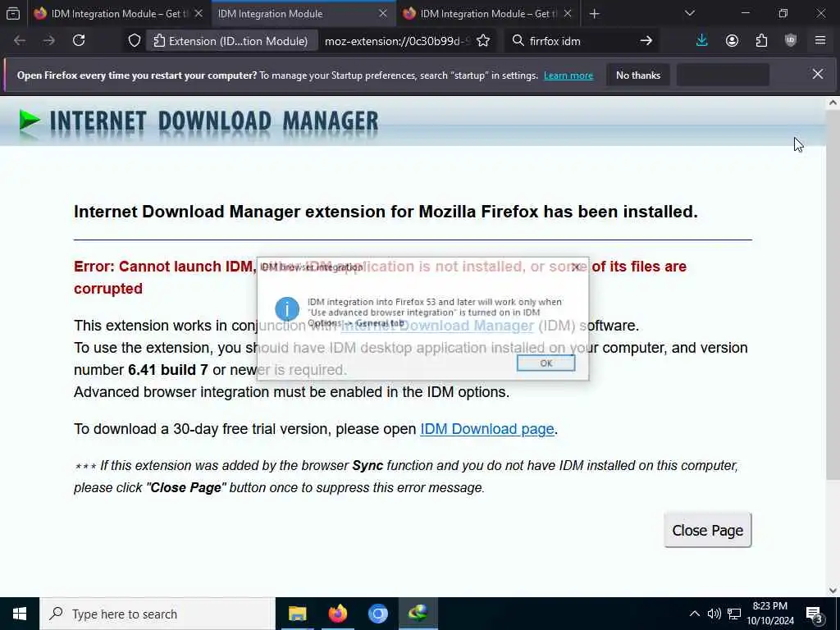Viewport: 840px width, 630px height.
Task: Open the network tray icon
Action: pos(734,614)
